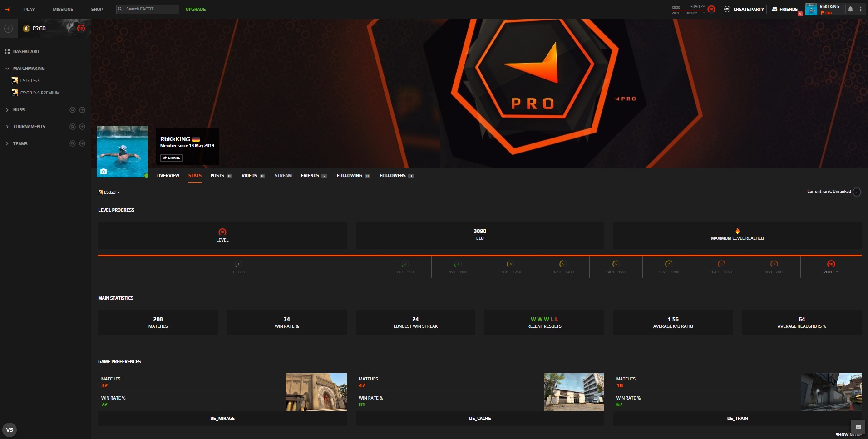Screen dimensions: 868x439
Task: Click the RbKkKiNG profile picture
Action: tap(122, 151)
